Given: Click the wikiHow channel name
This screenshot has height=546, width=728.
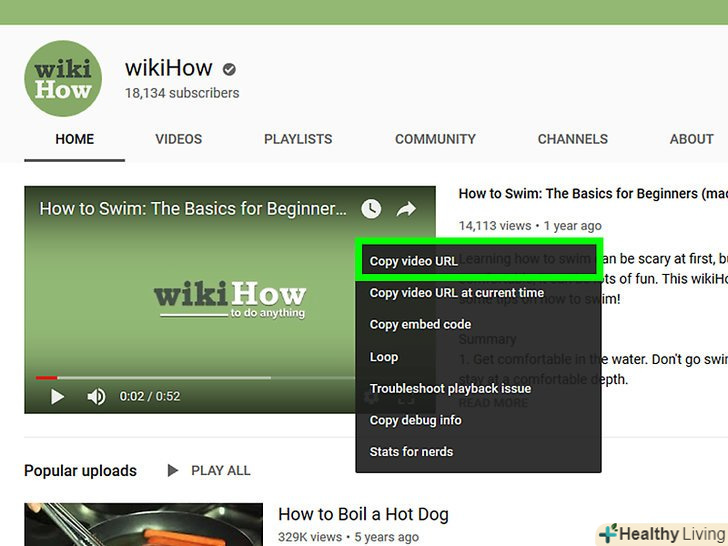Looking at the screenshot, I should coord(169,68).
